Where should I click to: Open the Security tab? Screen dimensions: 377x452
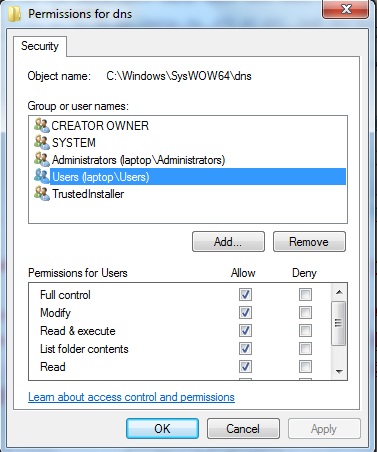(x=40, y=46)
